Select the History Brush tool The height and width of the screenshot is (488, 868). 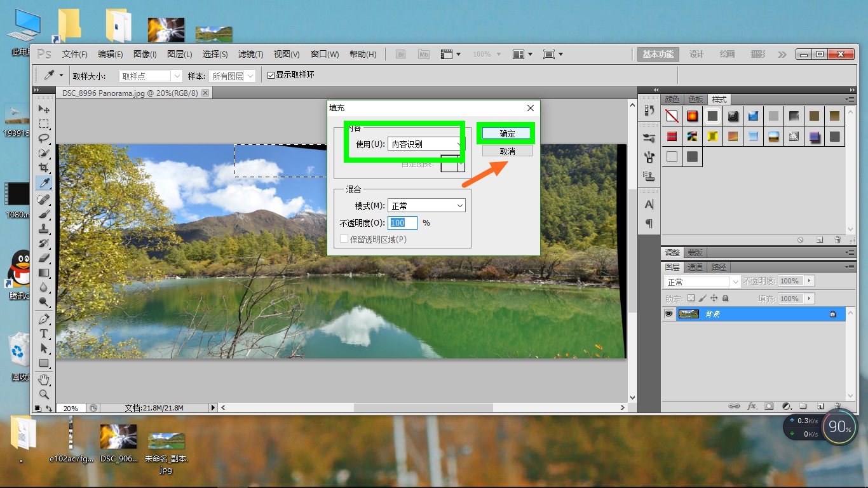(x=44, y=243)
